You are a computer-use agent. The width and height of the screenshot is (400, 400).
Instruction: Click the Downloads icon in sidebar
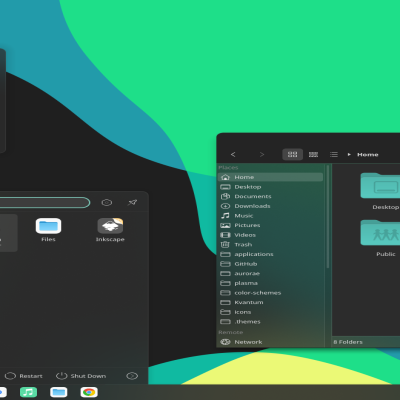click(225, 206)
